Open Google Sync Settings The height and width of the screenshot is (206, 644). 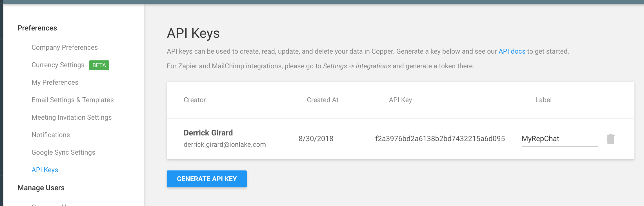pyautogui.click(x=63, y=152)
